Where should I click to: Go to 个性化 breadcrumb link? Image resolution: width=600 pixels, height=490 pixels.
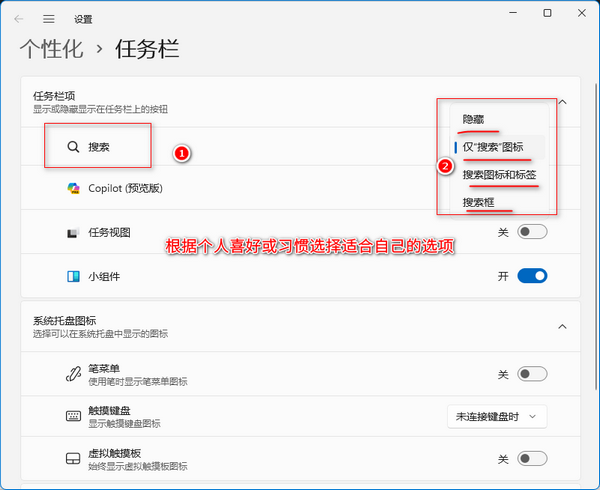coord(52,48)
